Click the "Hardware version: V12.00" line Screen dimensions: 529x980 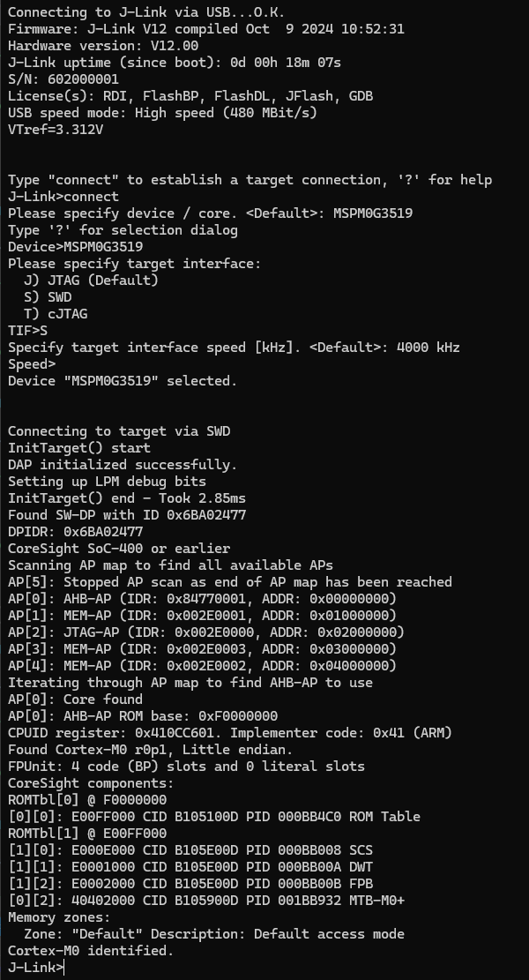[103, 46]
